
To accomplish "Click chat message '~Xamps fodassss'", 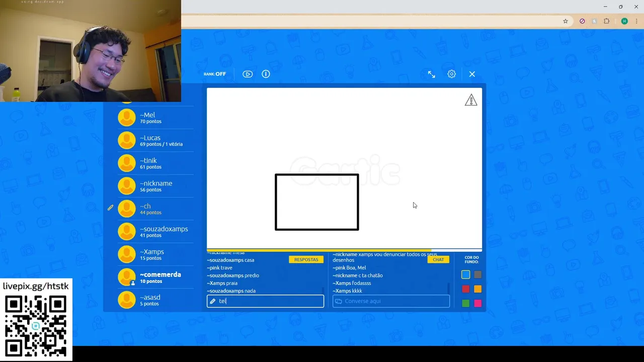I will click(x=352, y=283).
